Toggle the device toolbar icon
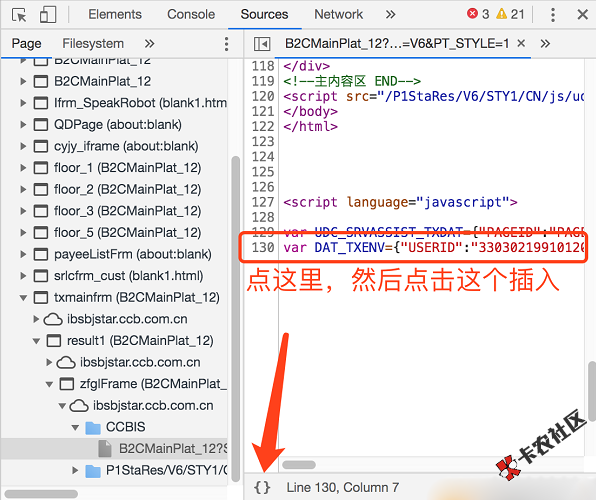This screenshot has height=500, width=596. click(48, 15)
